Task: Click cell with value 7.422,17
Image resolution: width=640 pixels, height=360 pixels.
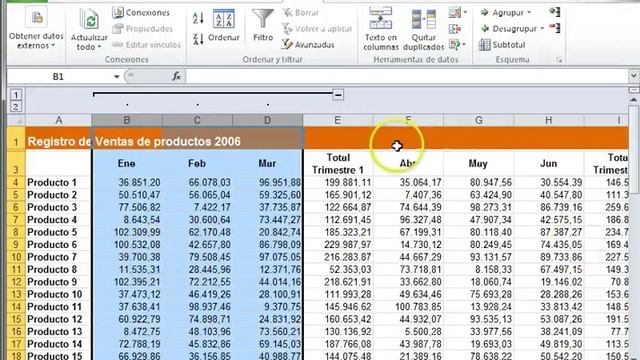Action: [197, 207]
